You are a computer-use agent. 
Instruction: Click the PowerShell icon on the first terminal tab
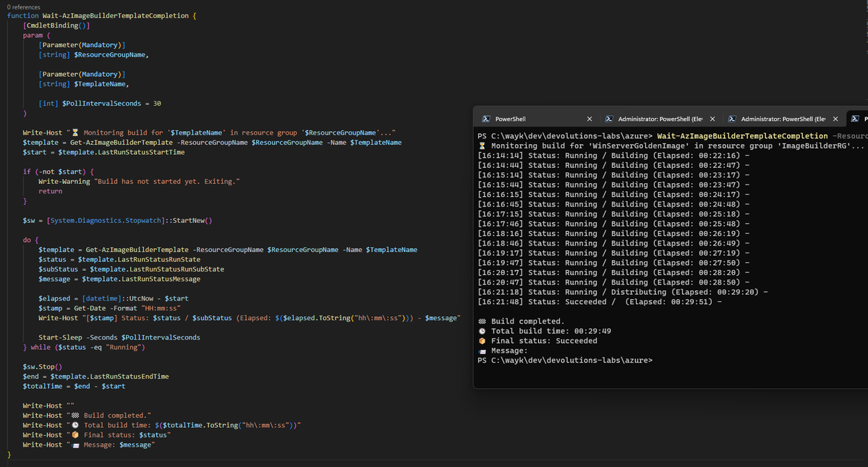coord(487,119)
